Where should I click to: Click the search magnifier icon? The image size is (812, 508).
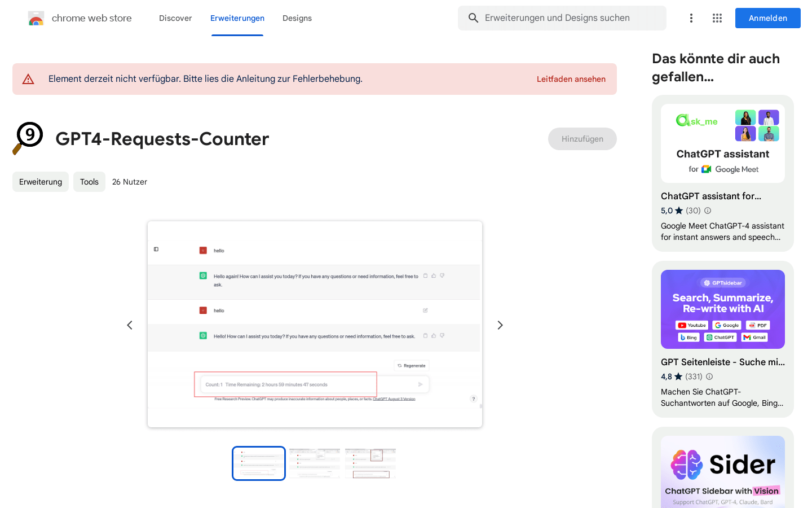(x=473, y=18)
